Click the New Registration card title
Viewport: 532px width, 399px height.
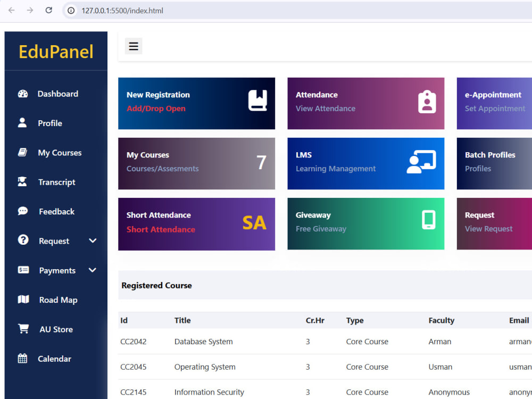[158, 95]
